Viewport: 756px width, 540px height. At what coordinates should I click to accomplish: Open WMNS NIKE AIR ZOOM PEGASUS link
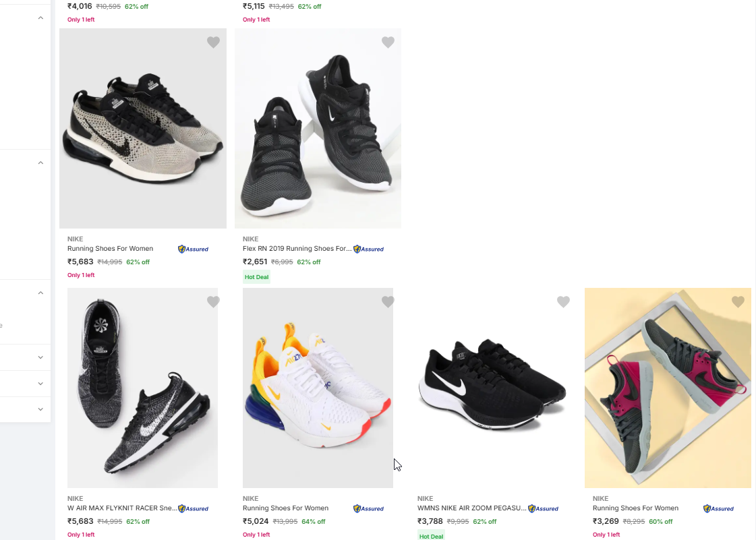click(471, 508)
